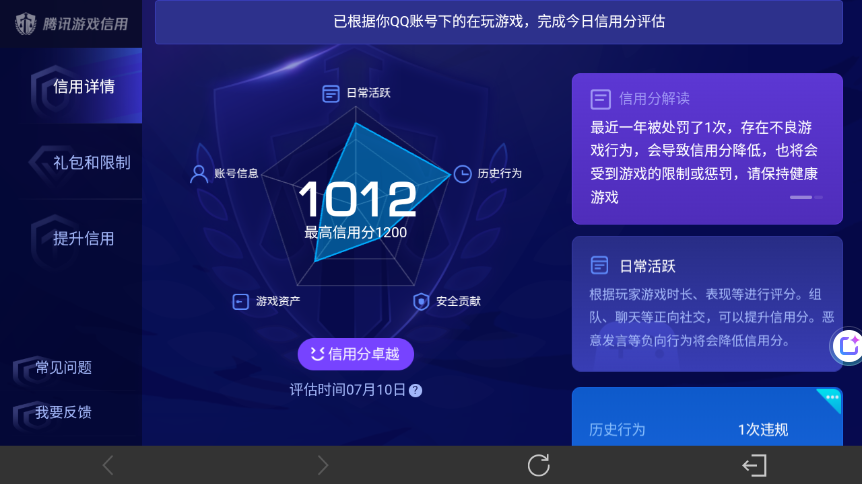Open the 信用详情 sidebar tab
The height and width of the screenshot is (484, 862).
click(71, 86)
